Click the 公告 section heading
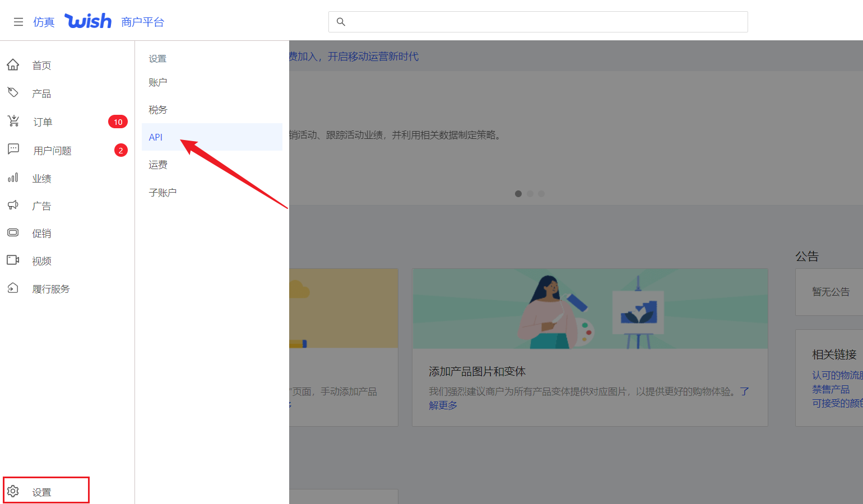Image resolution: width=863 pixels, height=504 pixels. (x=807, y=256)
